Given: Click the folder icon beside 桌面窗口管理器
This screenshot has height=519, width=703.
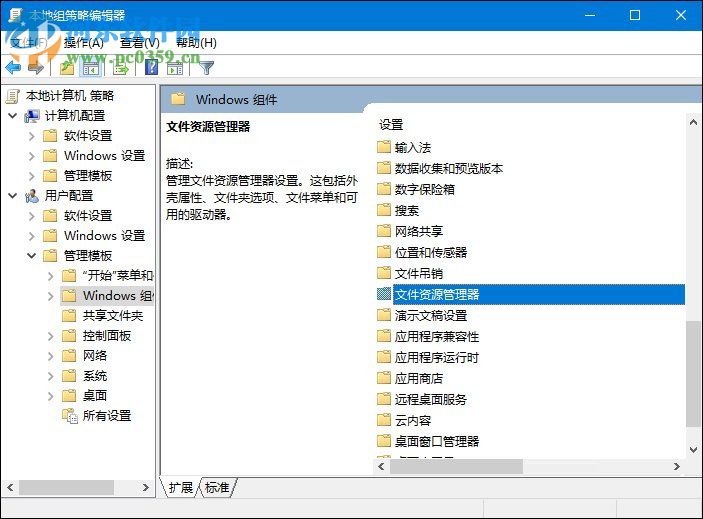Looking at the screenshot, I should click(384, 441).
